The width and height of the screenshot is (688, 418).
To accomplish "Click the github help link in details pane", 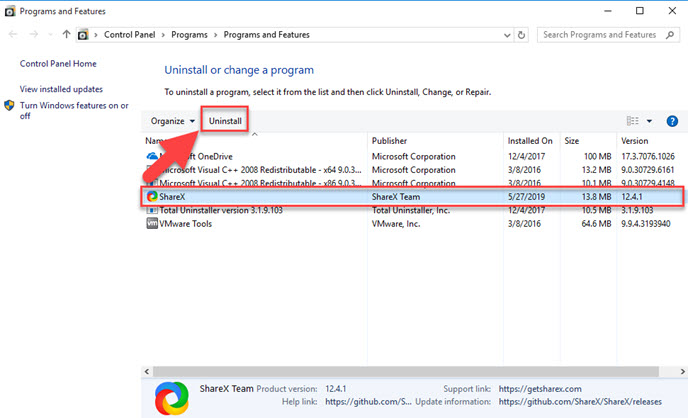I will [368, 402].
